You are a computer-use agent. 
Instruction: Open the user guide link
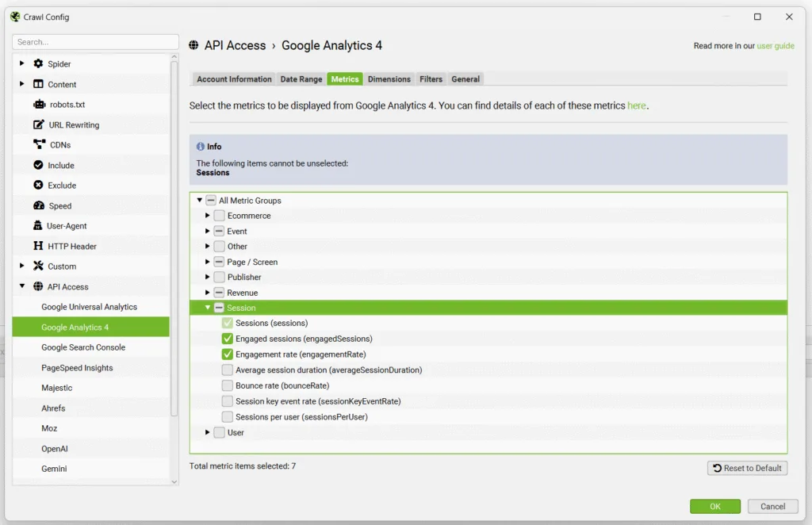click(776, 46)
